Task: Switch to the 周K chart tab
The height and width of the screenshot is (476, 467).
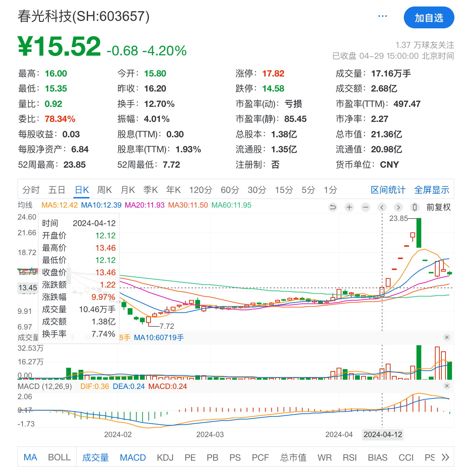Action: point(104,190)
